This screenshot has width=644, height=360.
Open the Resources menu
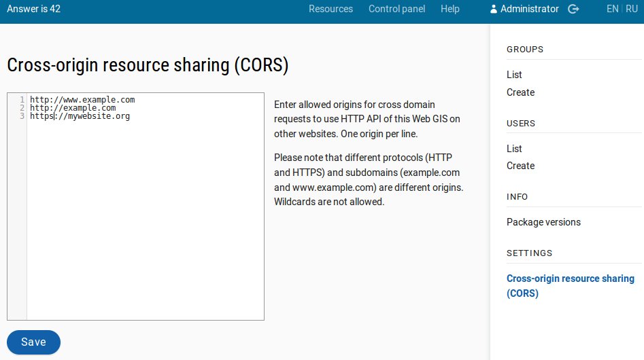tap(331, 9)
